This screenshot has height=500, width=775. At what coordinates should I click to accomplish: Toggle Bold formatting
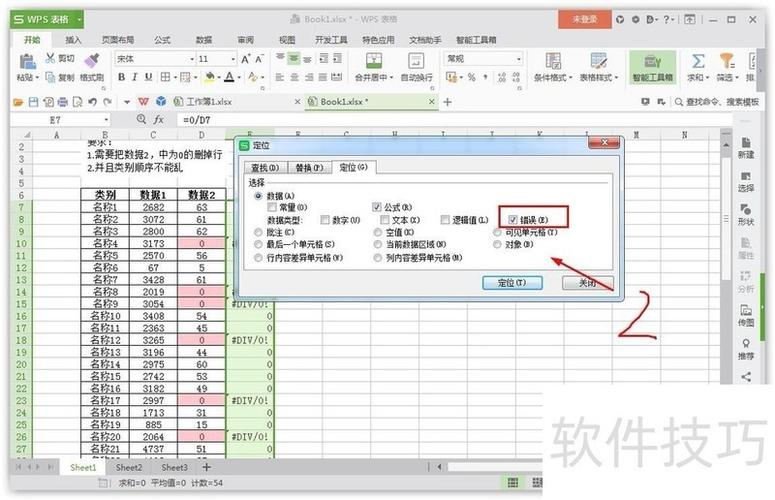point(122,77)
